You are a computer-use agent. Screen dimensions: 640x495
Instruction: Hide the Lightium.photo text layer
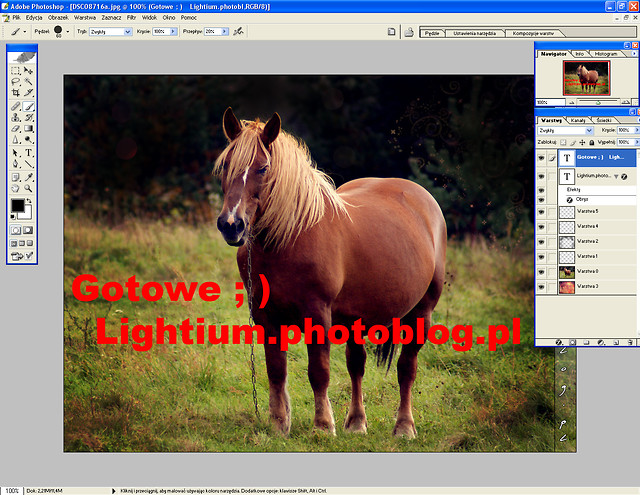541,176
